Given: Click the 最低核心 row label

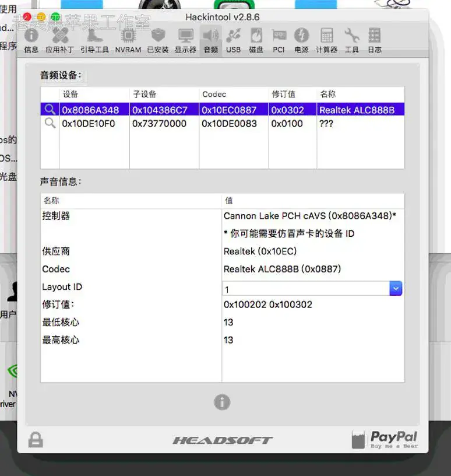Looking at the screenshot, I should click(x=61, y=322).
